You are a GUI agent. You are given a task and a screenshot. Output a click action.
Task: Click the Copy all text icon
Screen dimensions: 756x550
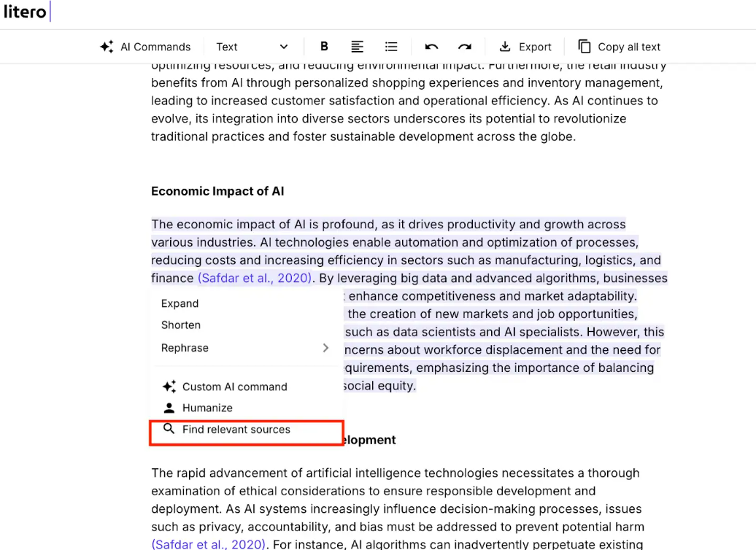coord(585,46)
